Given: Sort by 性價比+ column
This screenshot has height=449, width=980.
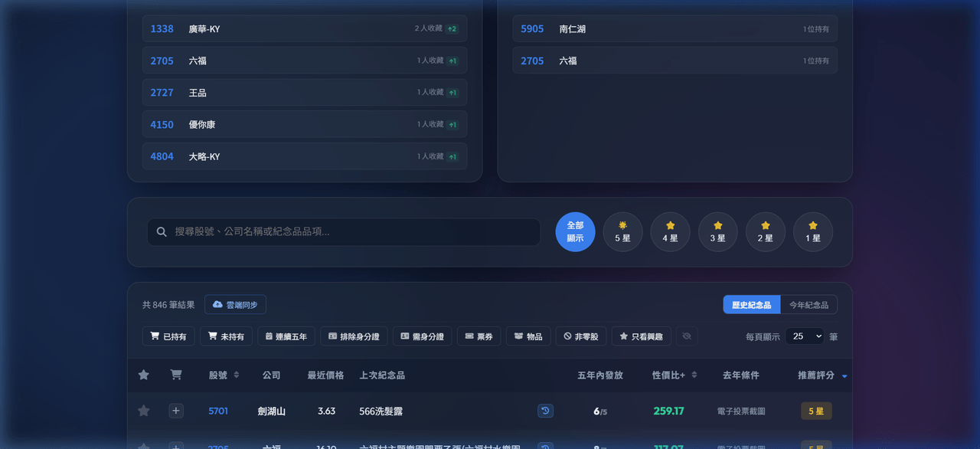Looking at the screenshot, I should coord(675,375).
